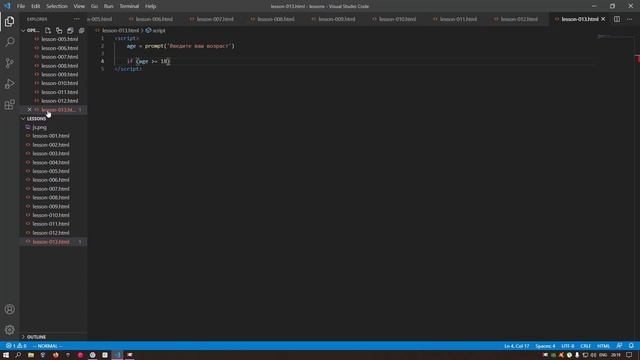The image size is (640, 360).
Task: Open the Go menu
Action: point(94,6)
